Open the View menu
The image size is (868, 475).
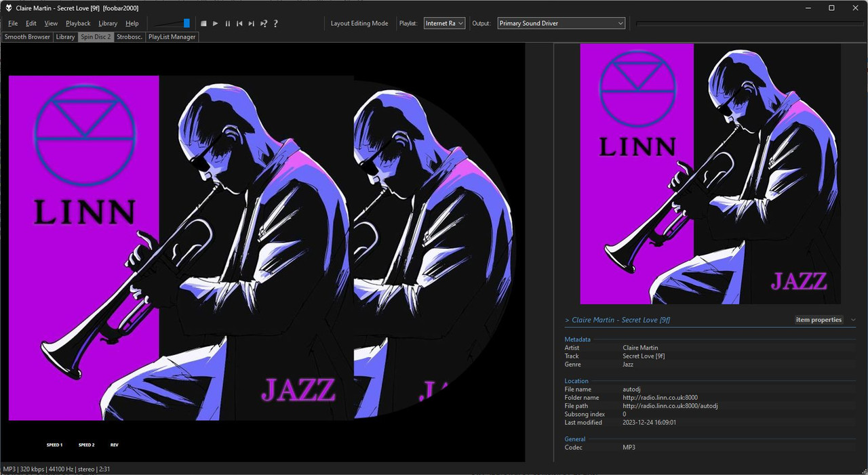coord(51,23)
